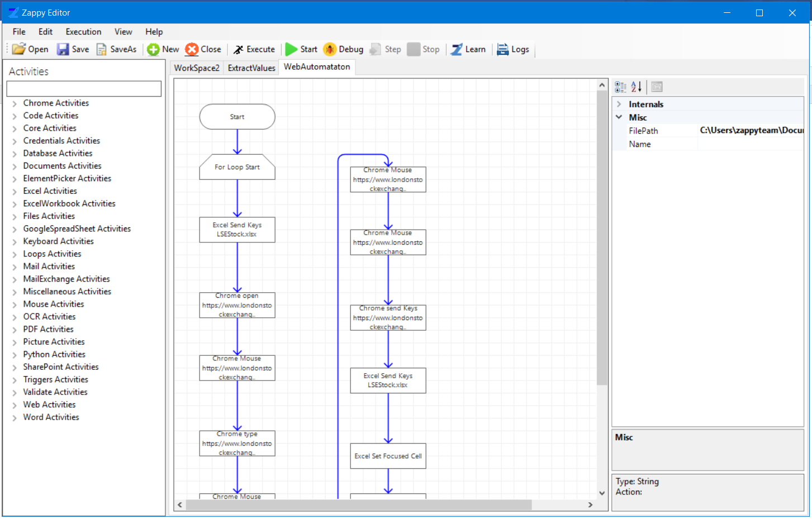The height and width of the screenshot is (519, 812).
Task: Select OCR Activities in the tree
Action: (49, 317)
